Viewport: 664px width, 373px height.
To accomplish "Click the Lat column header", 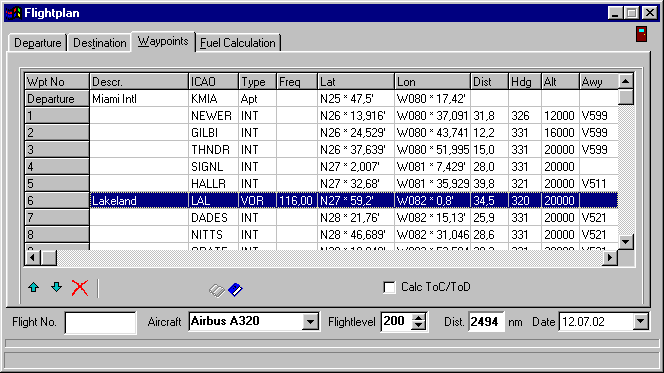I will 356,82.
